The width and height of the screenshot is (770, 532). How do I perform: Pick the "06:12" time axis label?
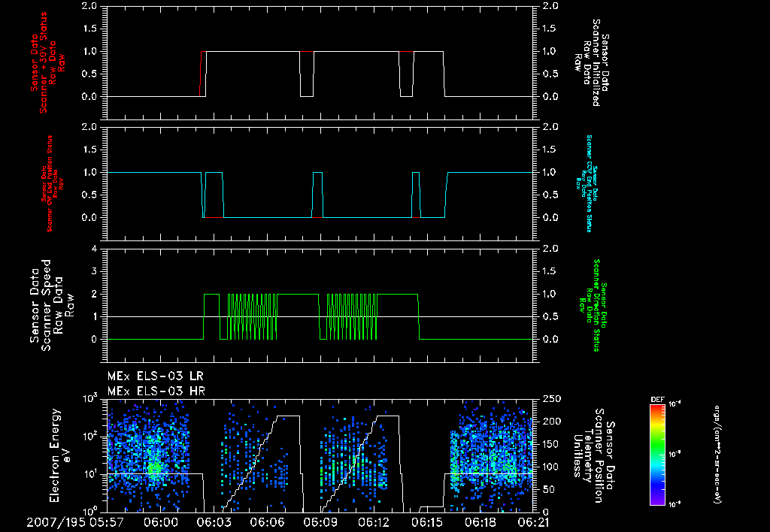pyautogui.click(x=374, y=523)
